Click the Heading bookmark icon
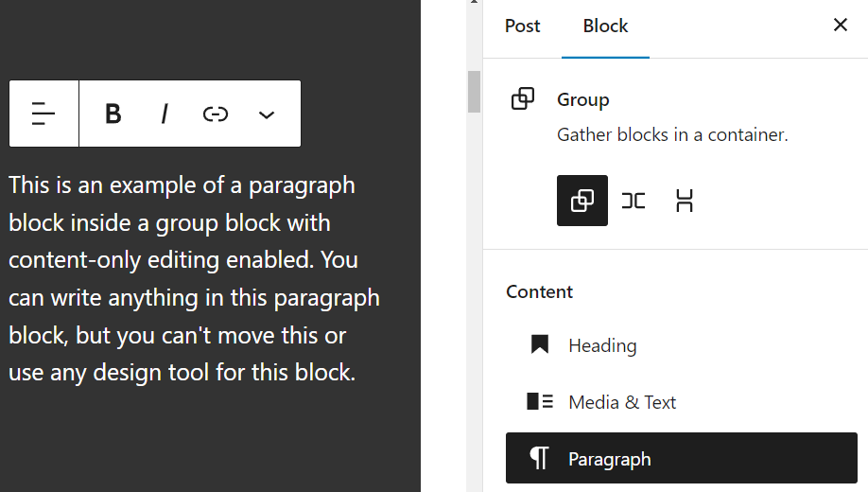This screenshot has height=492, width=868. 540,345
